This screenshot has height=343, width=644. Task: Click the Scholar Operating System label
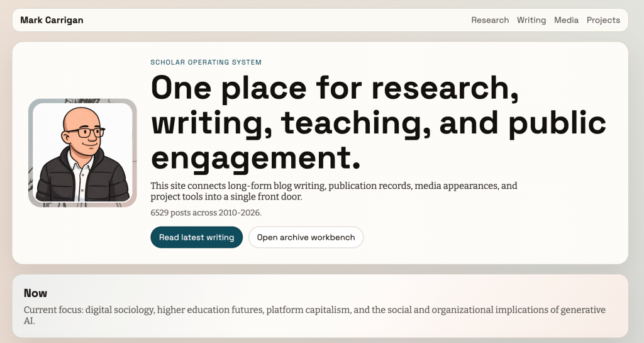206,62
